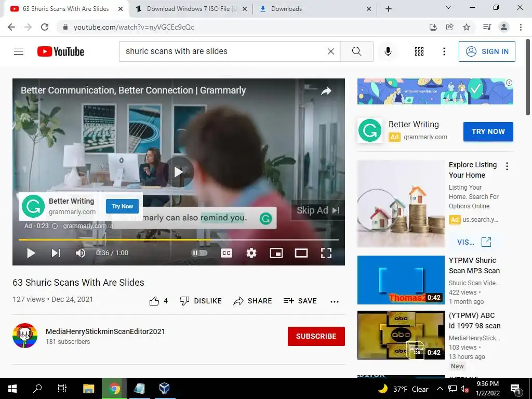Viewport: 532px width, 399px height.
Task: Open File Explorer from taskbar
Action: point(88,389)
